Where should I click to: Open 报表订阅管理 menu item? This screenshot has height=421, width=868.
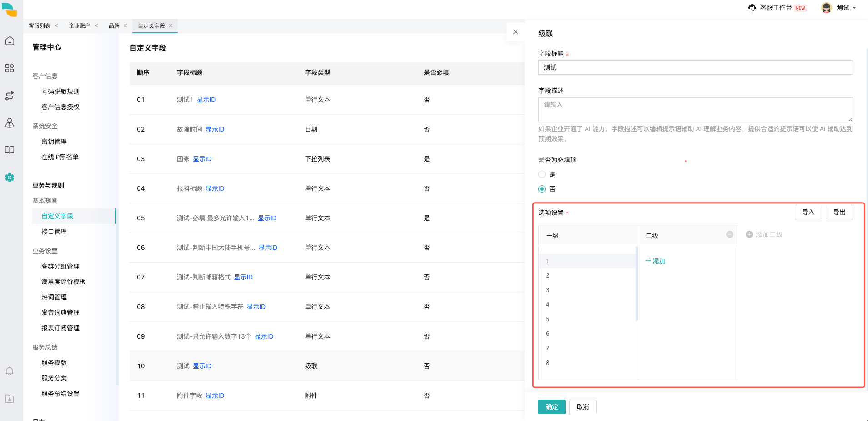(60, 328)
